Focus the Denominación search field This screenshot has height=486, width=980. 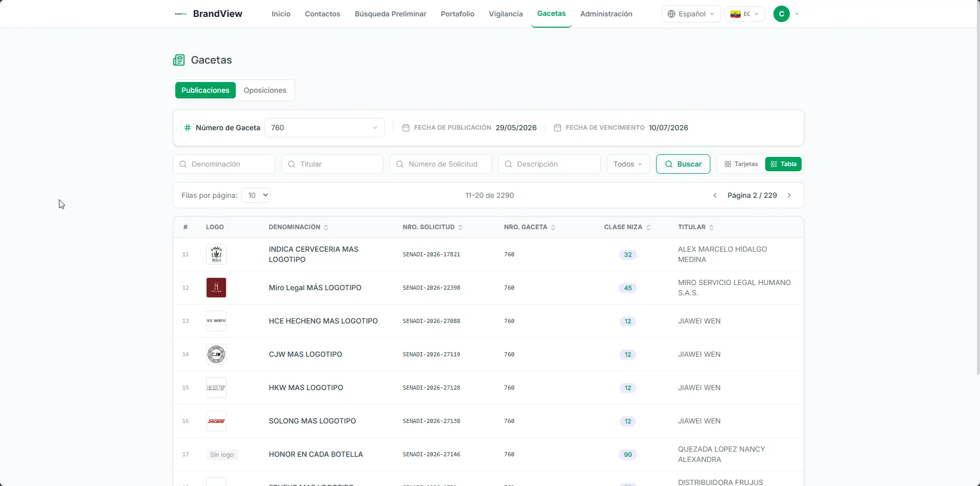click(x=224, y=164)
